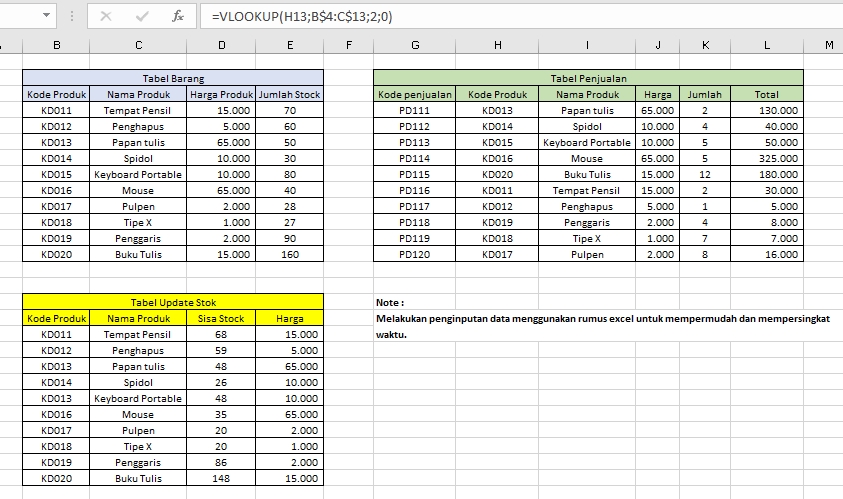Select 'KD019' cell in Tabel Update Stok
Image resolution: width=843 pixels, height=499 pixels.
pyautogui.click(x=56, y=462)
